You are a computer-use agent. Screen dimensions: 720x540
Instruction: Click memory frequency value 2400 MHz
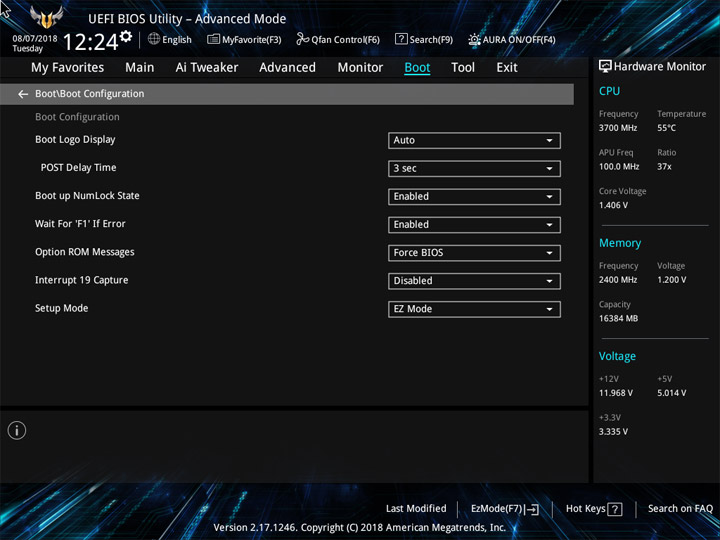pyautogui.click(x=618, y=280)
